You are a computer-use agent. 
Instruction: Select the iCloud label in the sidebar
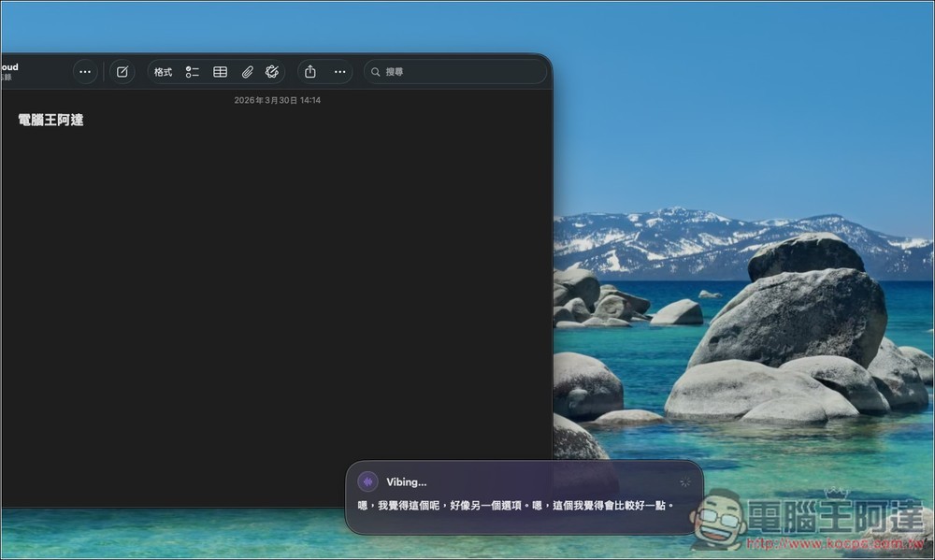tap(8, 67)
